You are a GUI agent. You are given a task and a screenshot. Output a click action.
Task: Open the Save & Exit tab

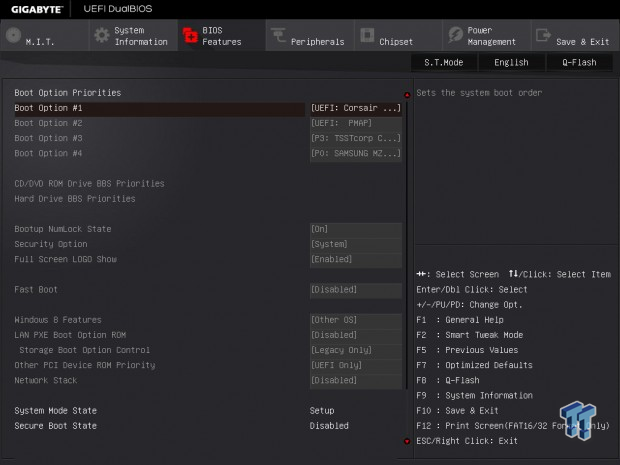coord(575,35)
